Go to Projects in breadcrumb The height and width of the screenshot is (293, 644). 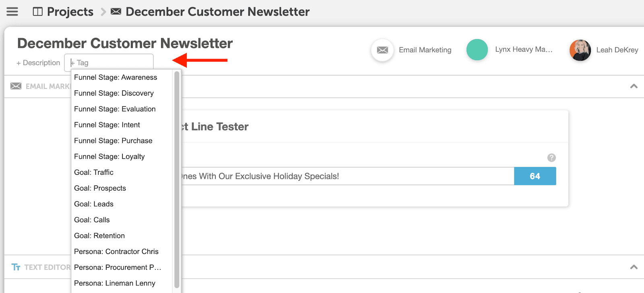pos(70,12)
